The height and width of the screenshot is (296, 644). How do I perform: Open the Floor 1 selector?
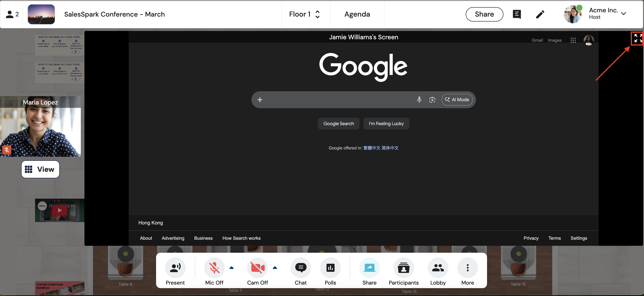pyautogui.click(x=304, y=14)
